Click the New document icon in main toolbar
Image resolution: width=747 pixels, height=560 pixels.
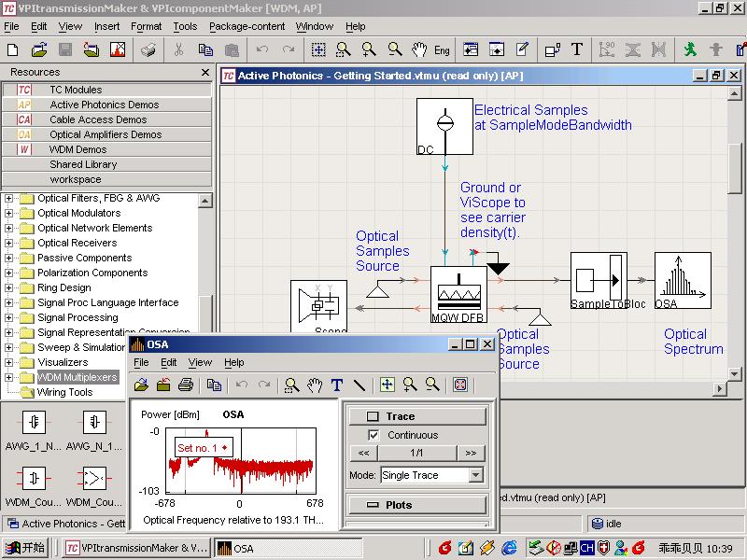click(13, 49)
